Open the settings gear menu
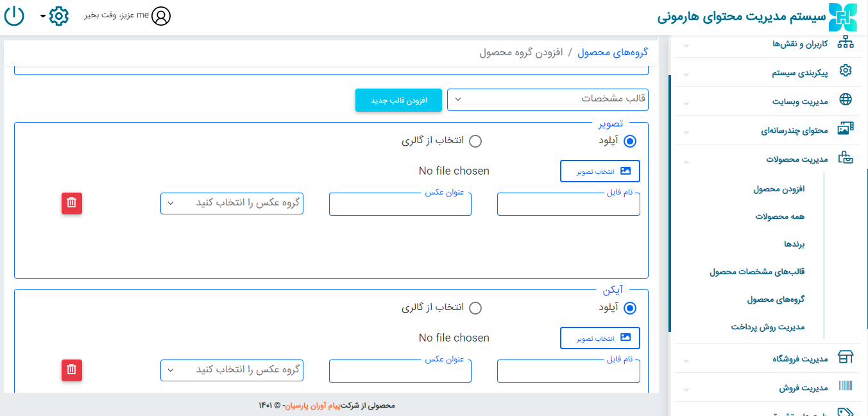868x416 pixels. click(x=58, y=16)
